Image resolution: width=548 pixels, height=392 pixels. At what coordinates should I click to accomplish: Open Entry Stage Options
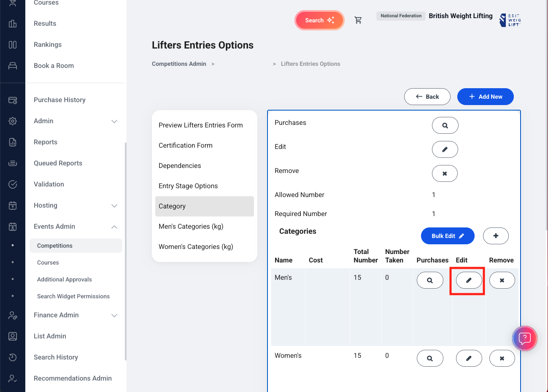coord(205,186)
